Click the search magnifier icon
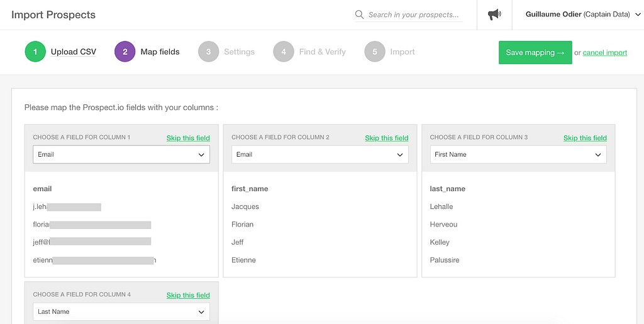644x324 pixels. coord(359,14)
